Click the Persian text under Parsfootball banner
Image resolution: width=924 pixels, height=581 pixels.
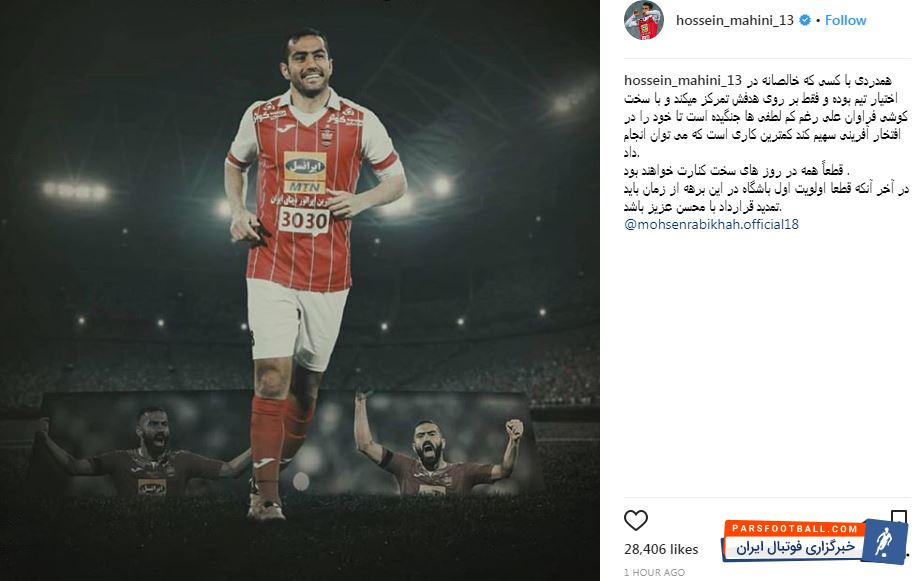(x=795, y=547)
